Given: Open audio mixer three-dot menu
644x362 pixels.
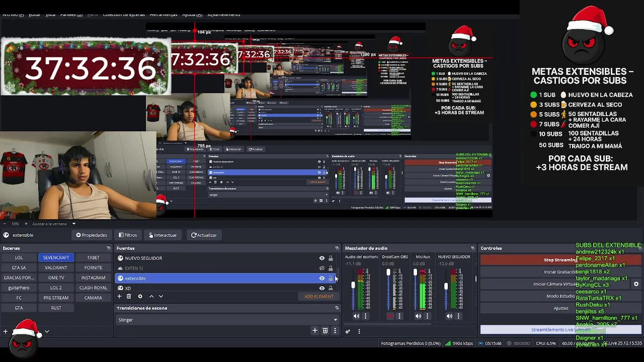Looking at the screenshot, I should tap(359, 331).
